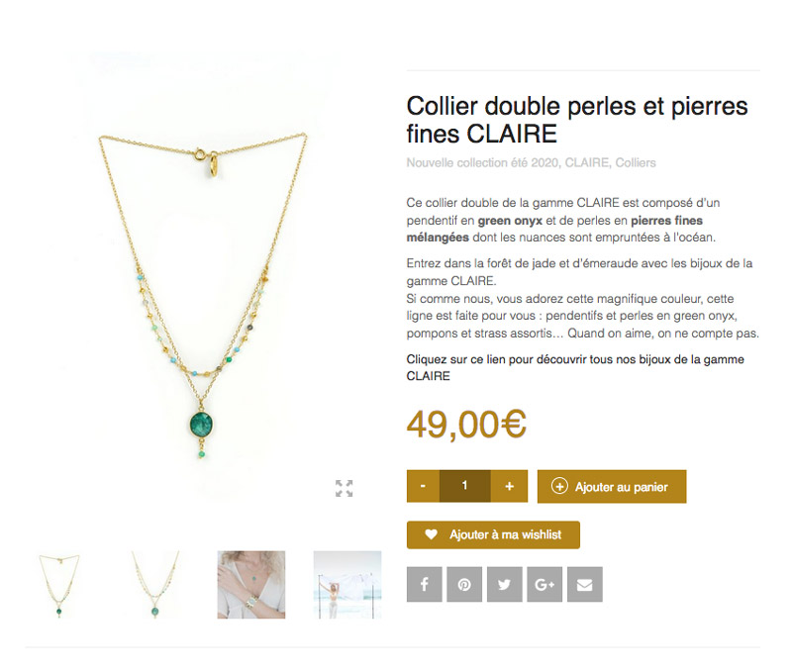The image size is (792, 672).
Task: Click the plus circle cart icon
Action: click(x=559, y=487)
